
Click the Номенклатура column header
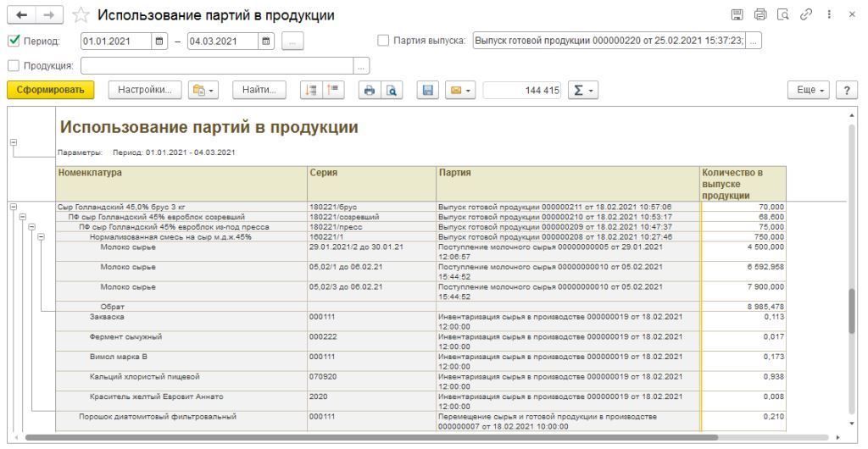click(181, 183)
